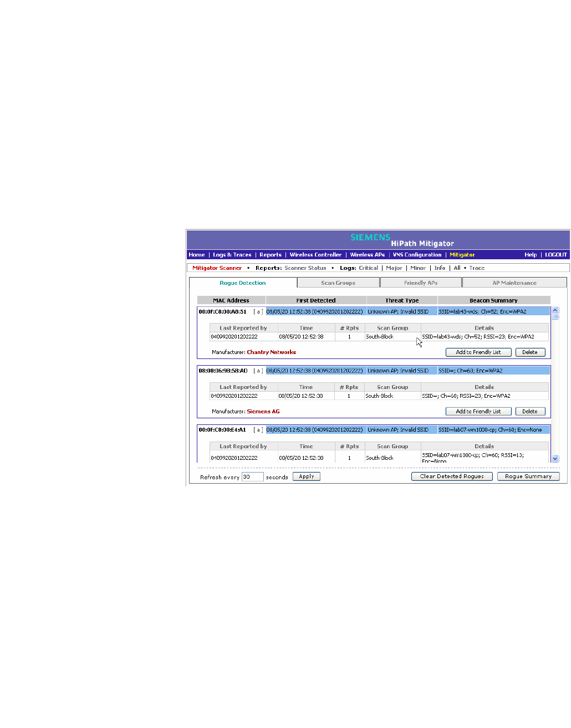Viewport: 571px width, 728px height.
Task: View Info logs
Action: pos(440,268)
